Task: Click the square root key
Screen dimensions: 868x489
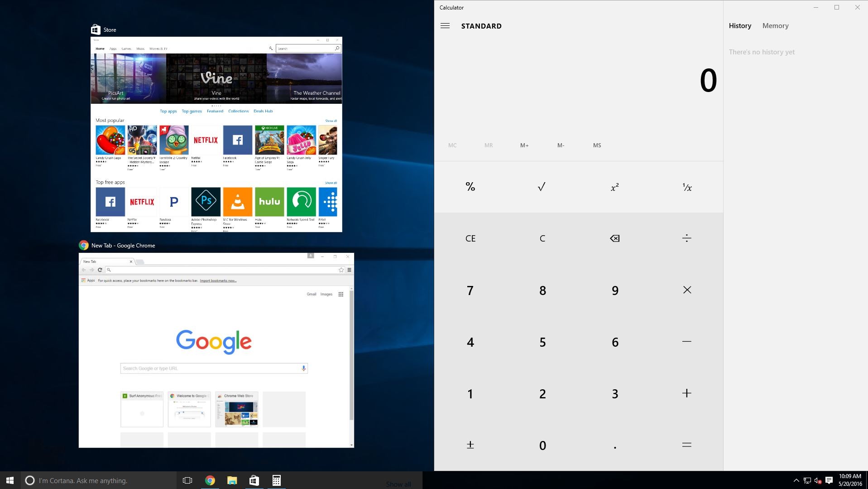Action: pos(542,187)
